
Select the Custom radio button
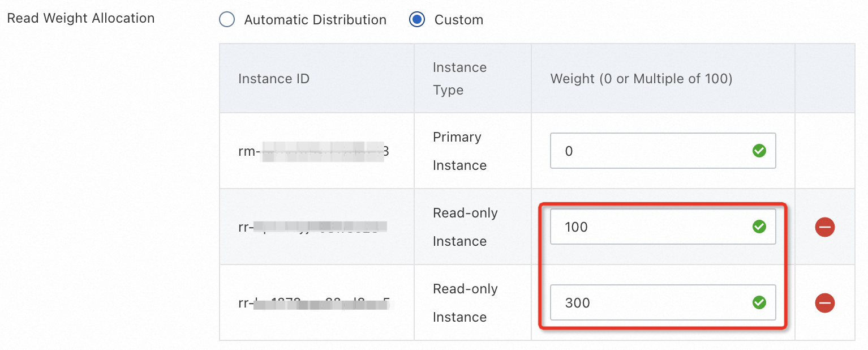click(x=416, y=20)
